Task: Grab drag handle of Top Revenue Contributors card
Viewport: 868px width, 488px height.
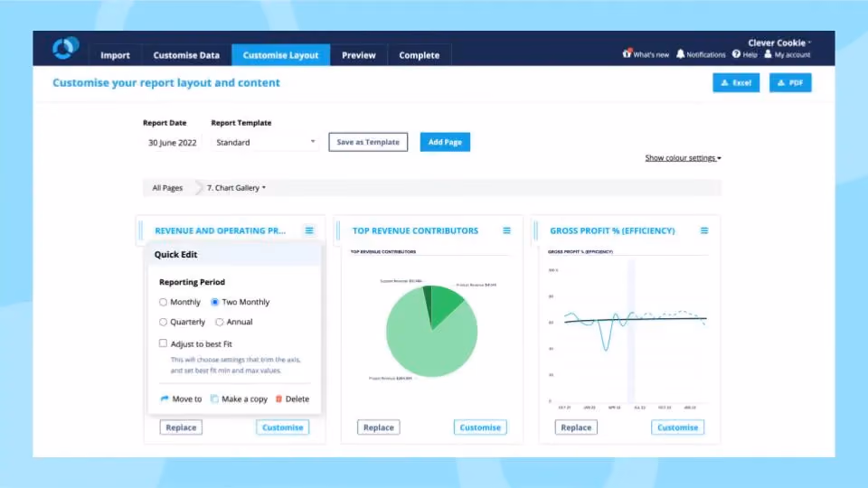Action: point(338,230)
